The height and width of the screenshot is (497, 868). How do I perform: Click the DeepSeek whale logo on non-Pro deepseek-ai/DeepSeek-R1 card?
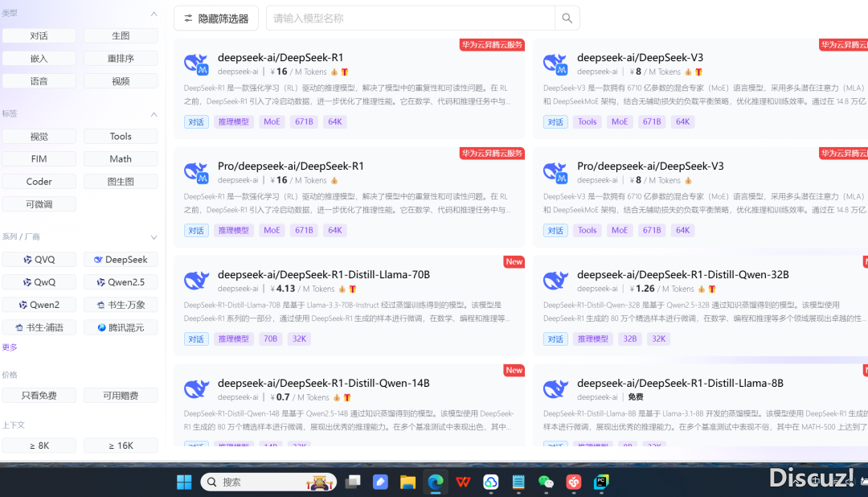[196, 64]
